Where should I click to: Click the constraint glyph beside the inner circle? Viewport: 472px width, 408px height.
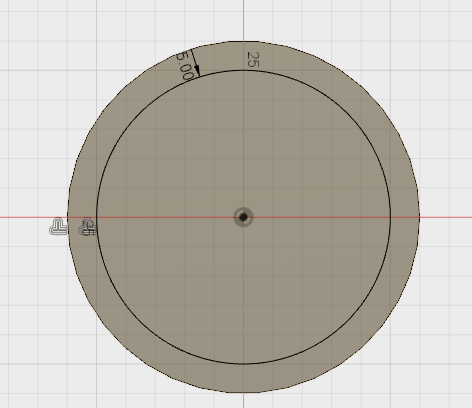pyautogui.click(x=87, y=227)
